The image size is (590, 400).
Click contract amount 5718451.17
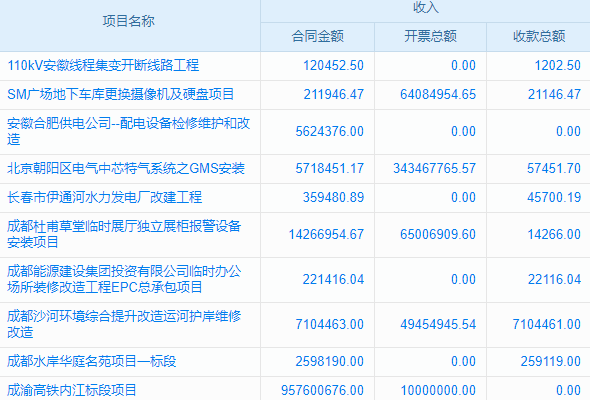coord(330,168)
